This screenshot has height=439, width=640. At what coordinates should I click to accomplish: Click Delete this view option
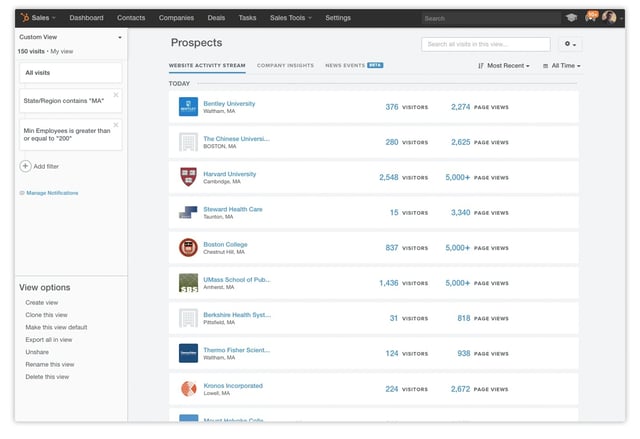(x=47, y=377)
